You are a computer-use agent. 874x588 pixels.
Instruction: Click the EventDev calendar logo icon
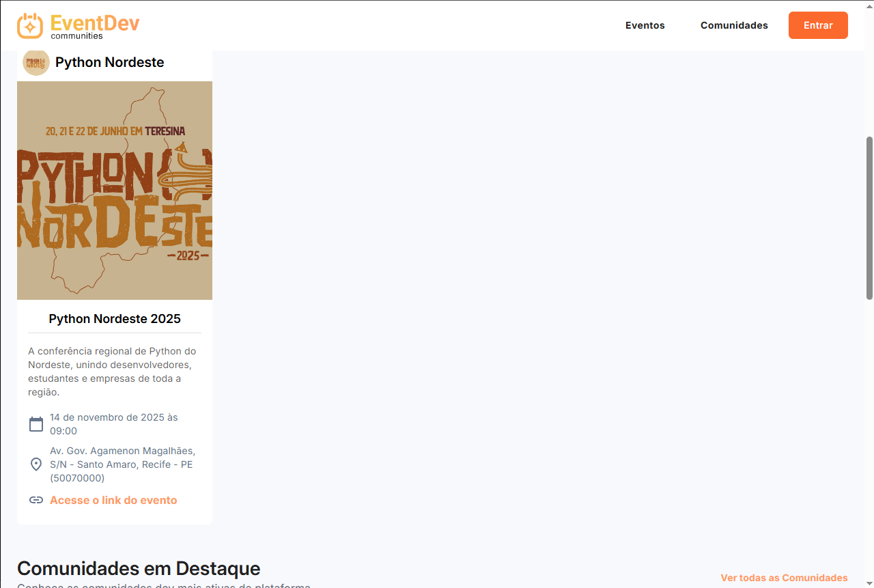(30, 25)
